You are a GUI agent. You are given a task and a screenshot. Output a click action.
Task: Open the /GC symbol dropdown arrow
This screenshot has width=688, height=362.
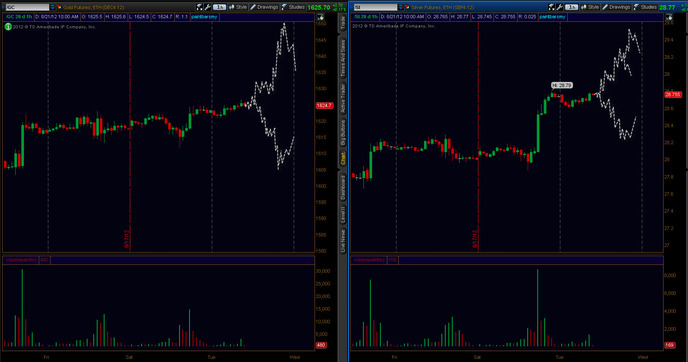coord(53,7)
